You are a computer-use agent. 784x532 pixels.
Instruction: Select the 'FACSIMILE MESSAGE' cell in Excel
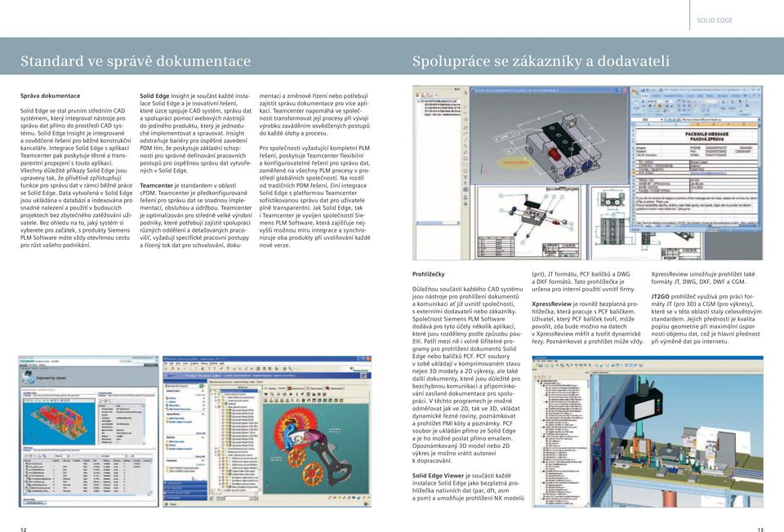706,136
